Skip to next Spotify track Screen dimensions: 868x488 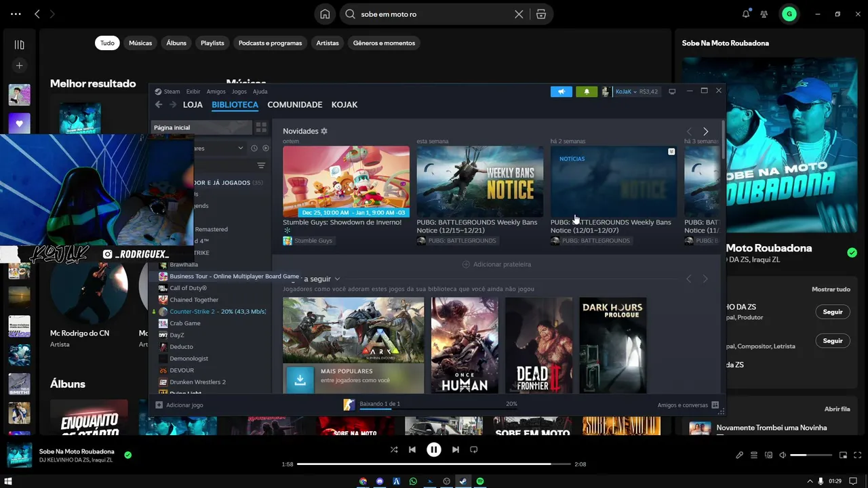tap(456, 449)
